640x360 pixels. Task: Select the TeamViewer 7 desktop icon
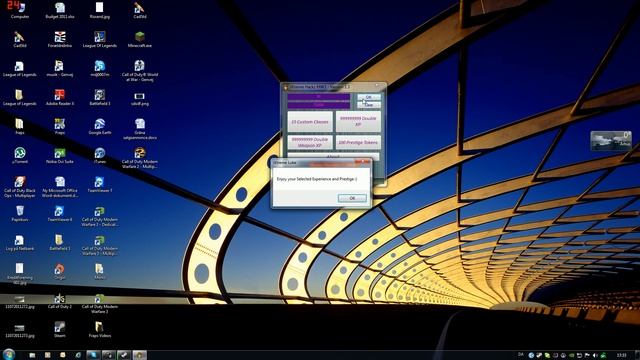pyautogui.click(x=100, y=184)
